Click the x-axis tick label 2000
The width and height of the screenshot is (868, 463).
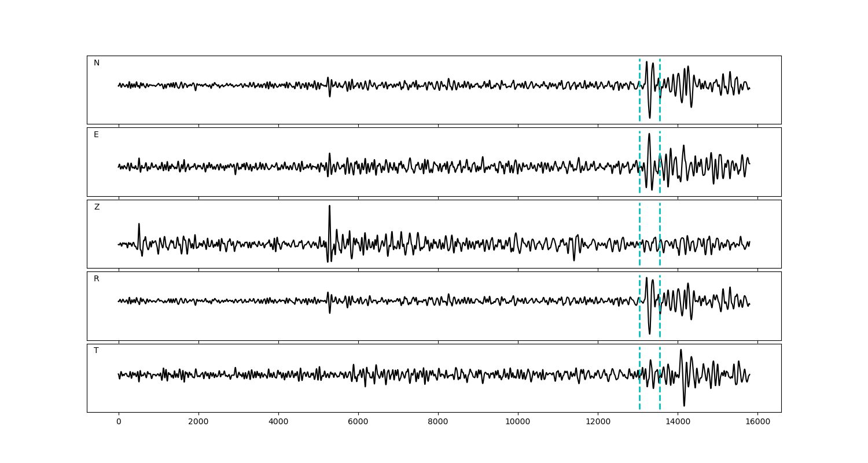[198, 422]
